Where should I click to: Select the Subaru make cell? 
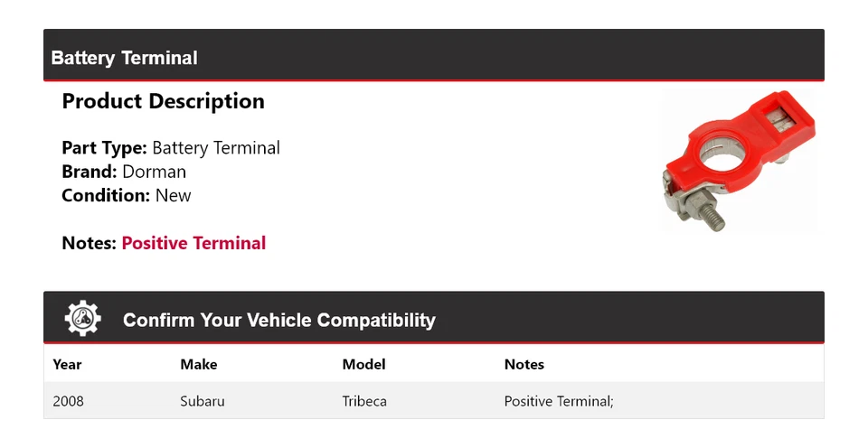[x=203, y=401]
